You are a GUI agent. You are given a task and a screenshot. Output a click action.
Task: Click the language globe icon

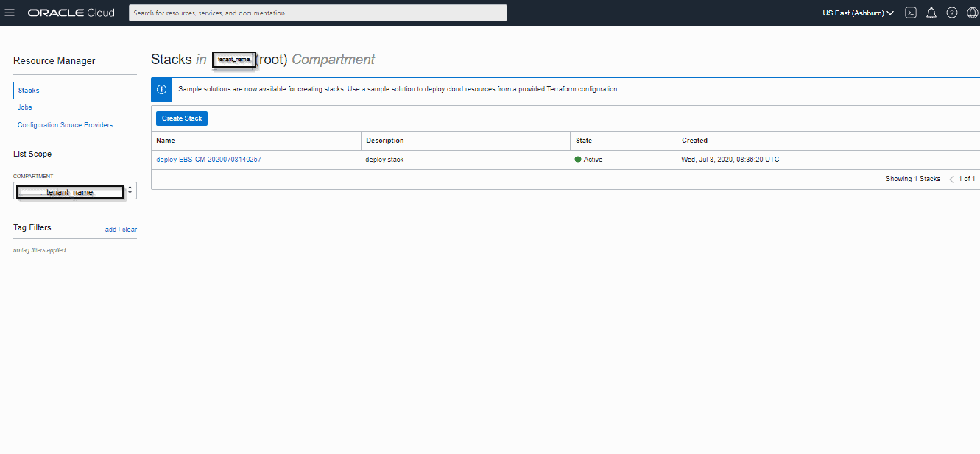[x=971, y=13]
